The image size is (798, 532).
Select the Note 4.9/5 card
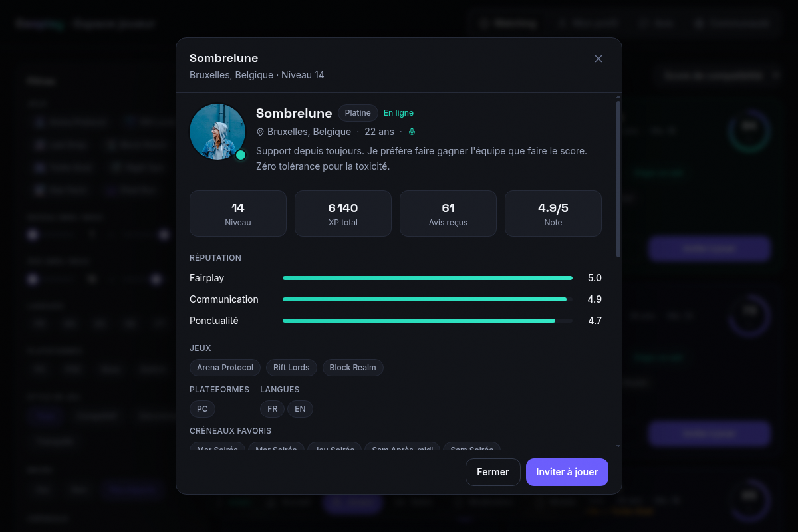[553, 213]
